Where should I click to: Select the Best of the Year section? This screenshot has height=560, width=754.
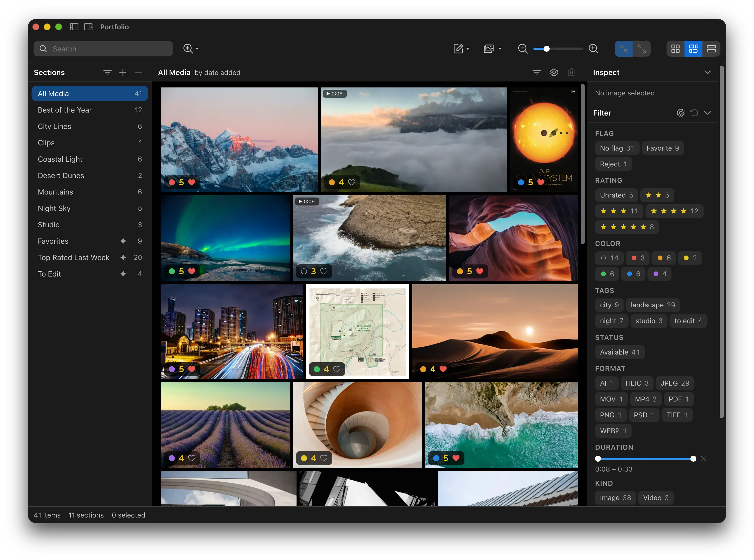90,110
